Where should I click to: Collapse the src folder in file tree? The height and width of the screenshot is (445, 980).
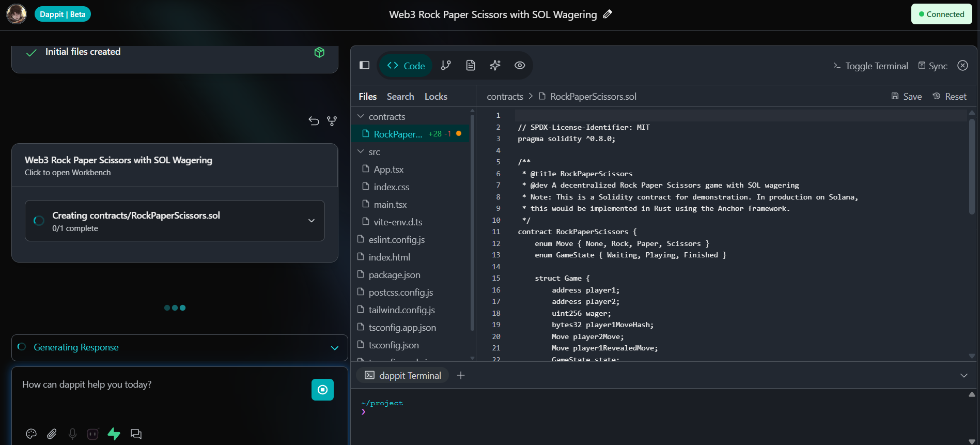[x=369, y=152]
